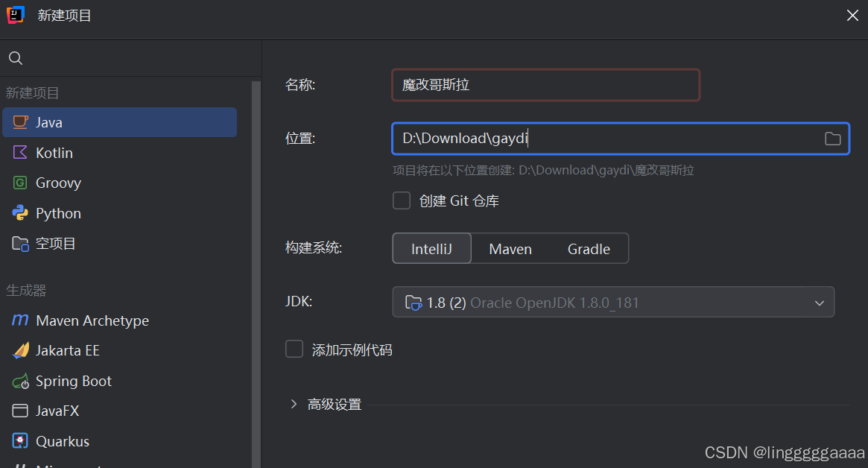Click the empty project folder icon
This screenshot has width=868, height=468.
pyautogui.click(x=20, y=243)
